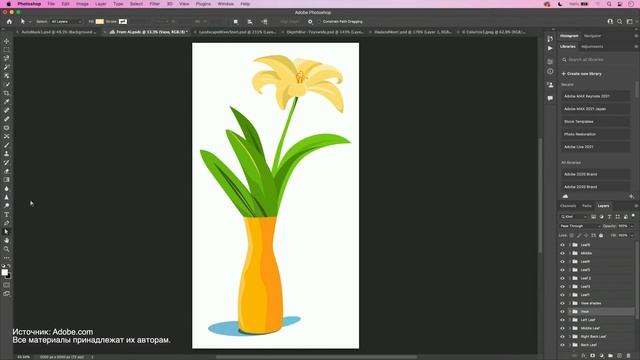Open the Pass Through blend mode dropdown
This screenshot has width=640, height=360.
pos(580,226)
